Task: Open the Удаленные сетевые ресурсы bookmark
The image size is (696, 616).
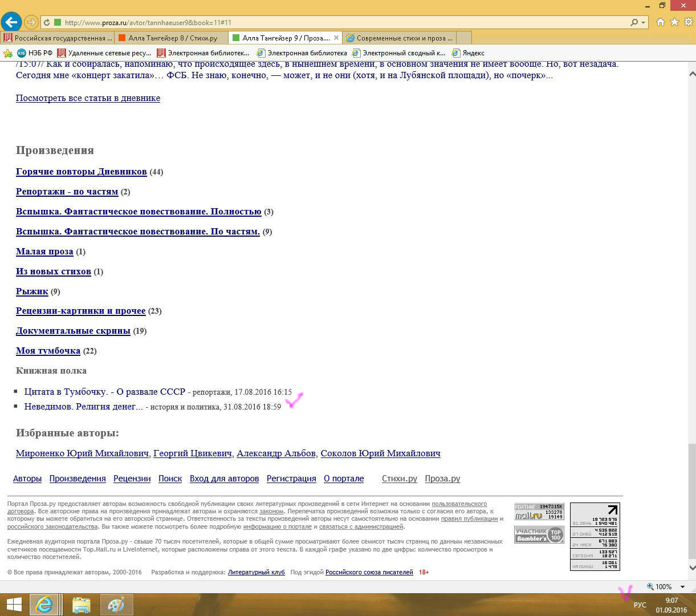Action: 104,53
